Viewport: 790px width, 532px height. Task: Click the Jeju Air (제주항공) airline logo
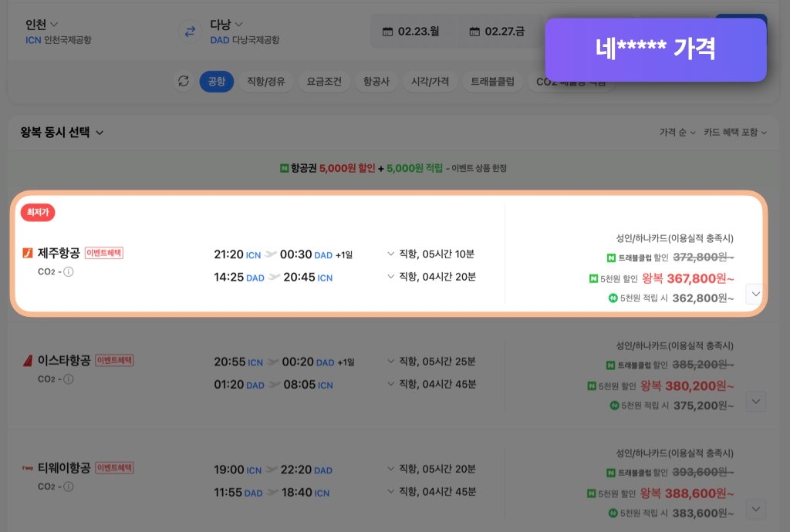coord(29,253)
